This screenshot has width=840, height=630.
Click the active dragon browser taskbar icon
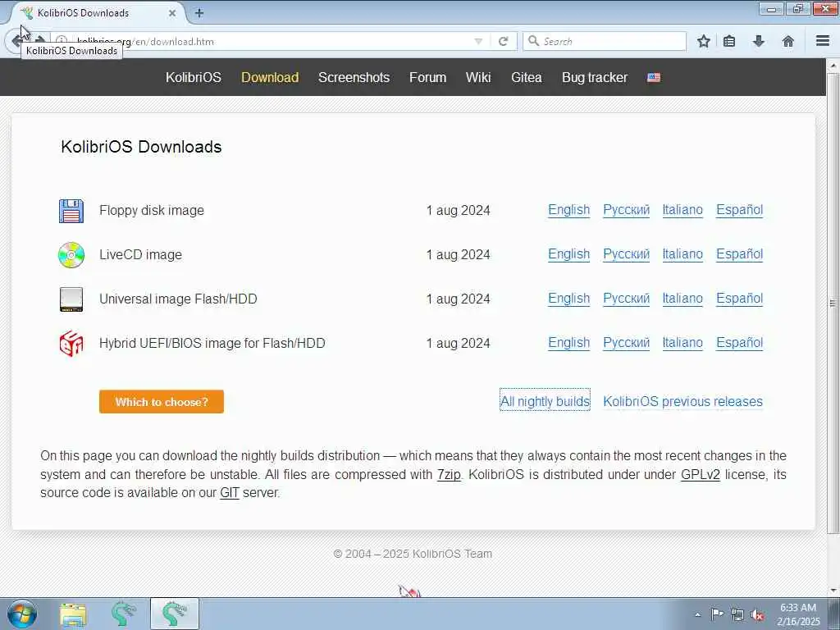175,614
